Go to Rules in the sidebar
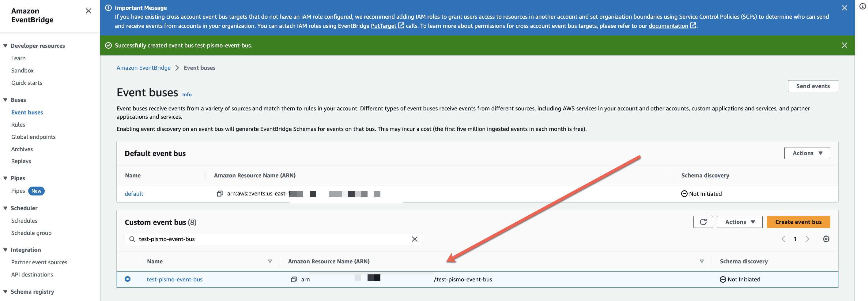Image resolution: width=868 pixels, height=301 pixels. tap(18, 124)
